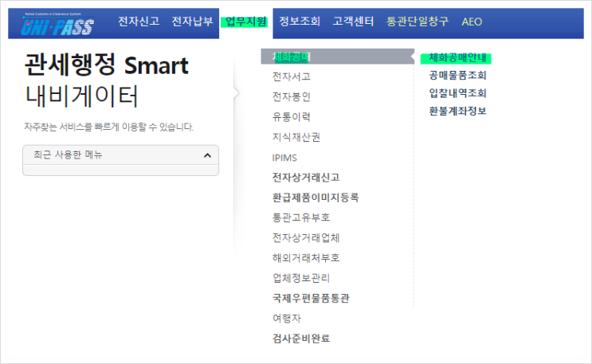The width and height of the screenshot is (592, 364).
Task: Click the 자주찾는 서비스를 description text
Action: click(x=108, y=127)
